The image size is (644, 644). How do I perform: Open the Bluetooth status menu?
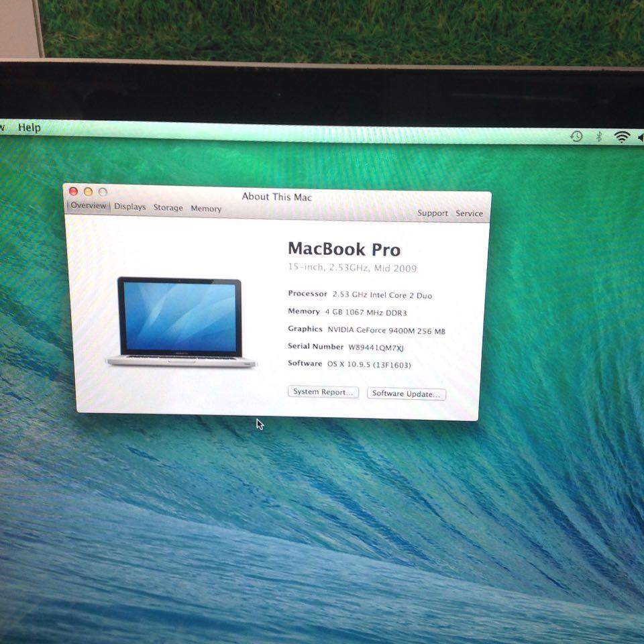point(599,136)
